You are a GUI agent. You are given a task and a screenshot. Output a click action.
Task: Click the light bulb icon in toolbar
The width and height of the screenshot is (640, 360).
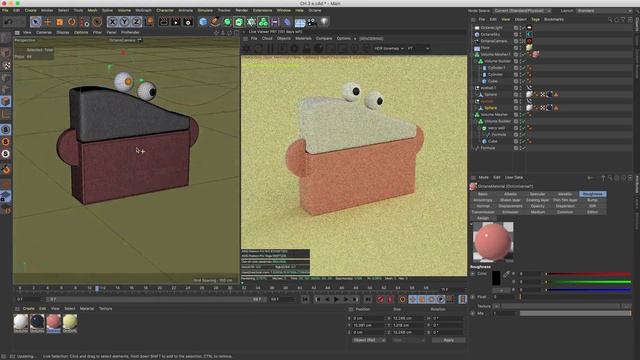pos(324,22)
